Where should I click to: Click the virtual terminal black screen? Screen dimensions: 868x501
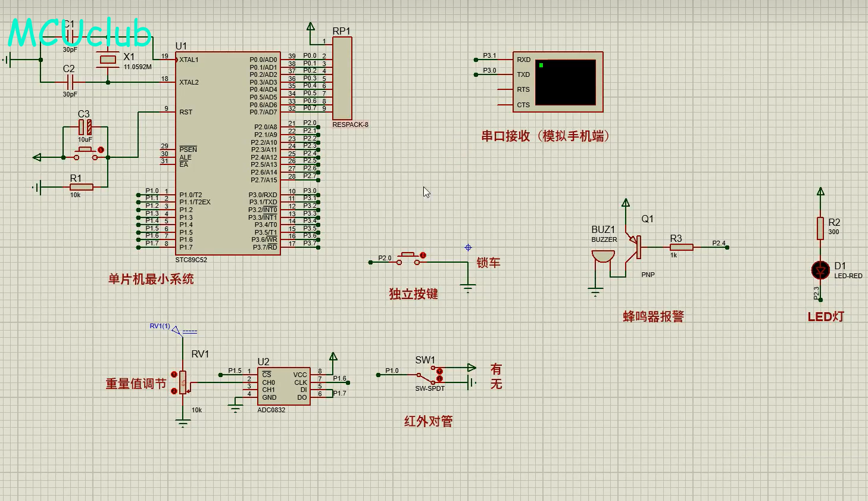point(565,82)
